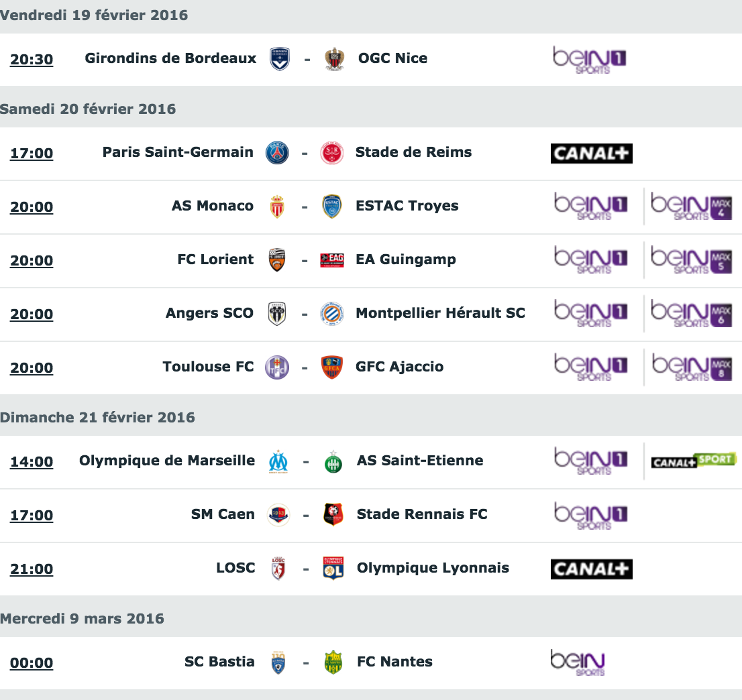Click the Olympique de Marseille logo
Viewport: 742px width, 700px height.
click(x=278, y=461)
